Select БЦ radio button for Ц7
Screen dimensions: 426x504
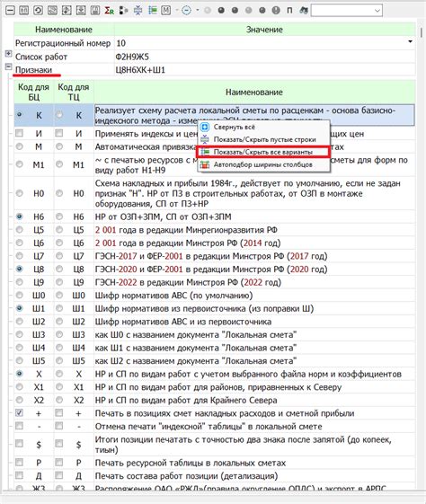19,256
